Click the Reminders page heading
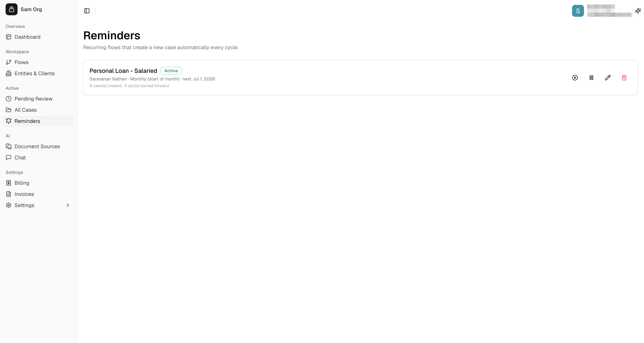 [112, 35]
